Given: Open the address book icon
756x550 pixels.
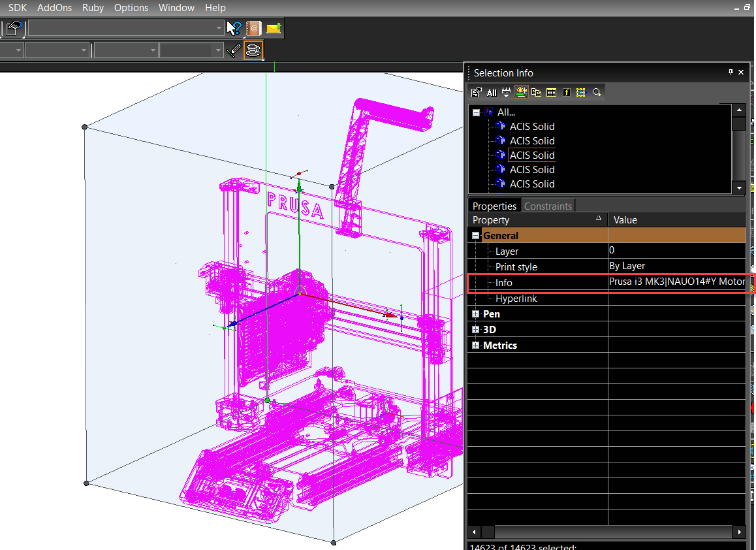Looking at the screenshot, I should [x=253, y=29].
